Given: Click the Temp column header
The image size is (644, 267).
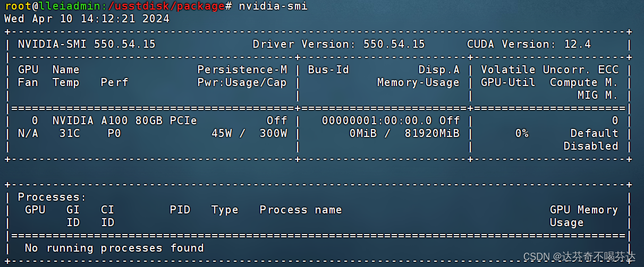Looking at the screenshot, I should (66, 83).
